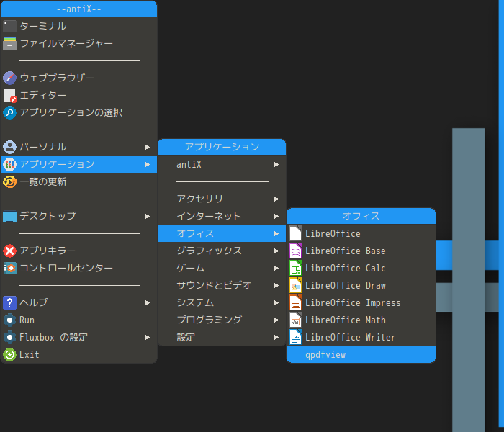Click the アプリケーションの選択 label
Viewport: 504px width, 432px height.
[x=71, y=112]
